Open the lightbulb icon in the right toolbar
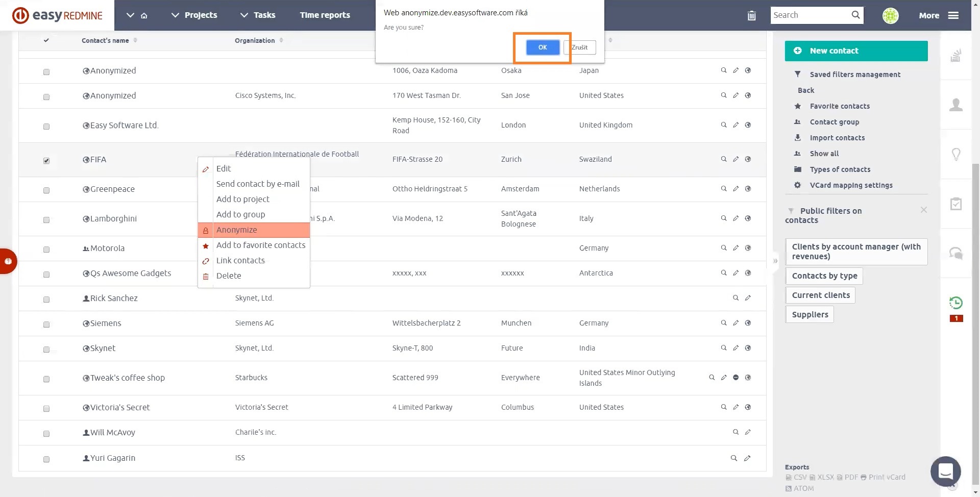This screenshot has width=980, height=497. pyautogui.click(x=956, y=154)
